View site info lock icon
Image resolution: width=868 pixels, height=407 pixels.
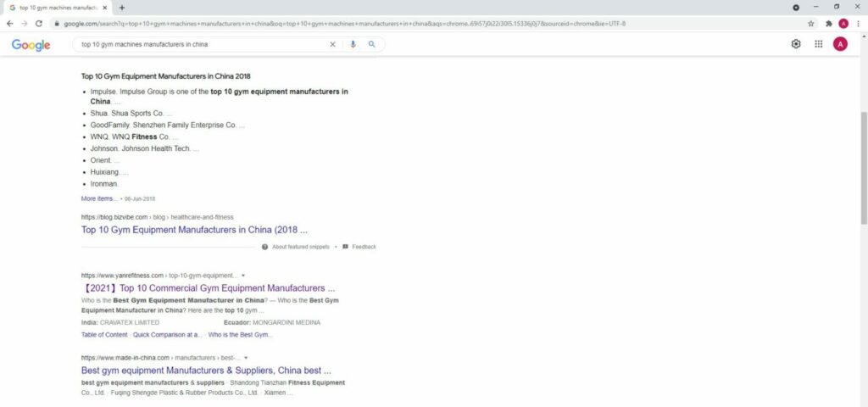(x=57, y=24)
